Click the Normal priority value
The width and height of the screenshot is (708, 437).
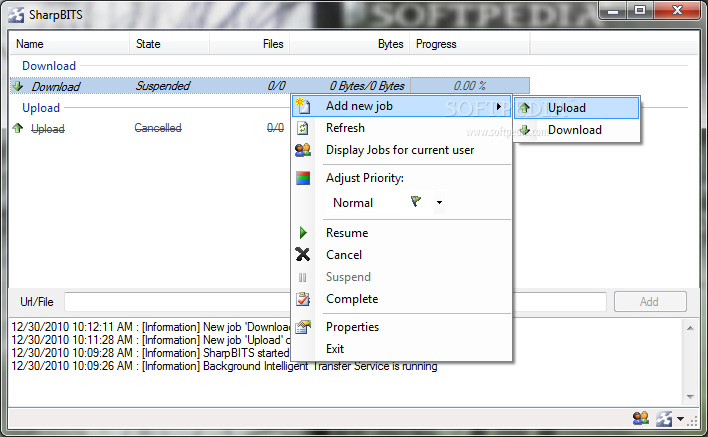pos(353,203)
